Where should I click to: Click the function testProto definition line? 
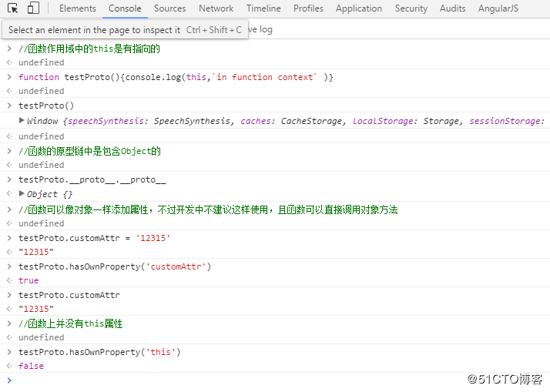tap(176, 77)
